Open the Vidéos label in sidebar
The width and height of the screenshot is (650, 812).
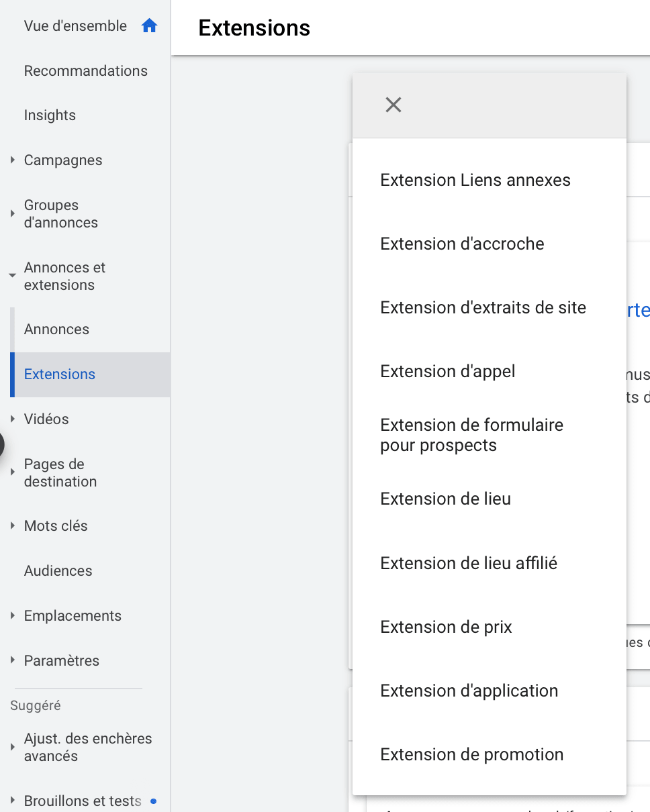click(46, 419)
